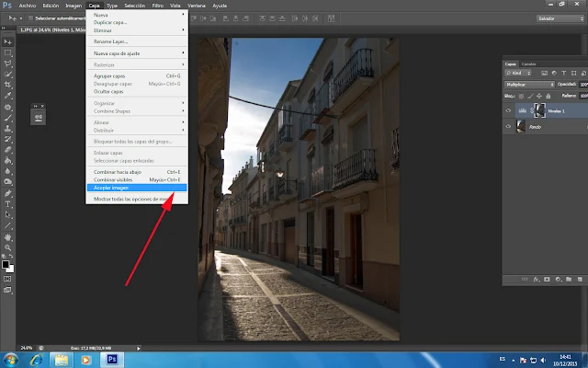
Task: Select the Fondo layer thumbnail
Action: [521, 127]
